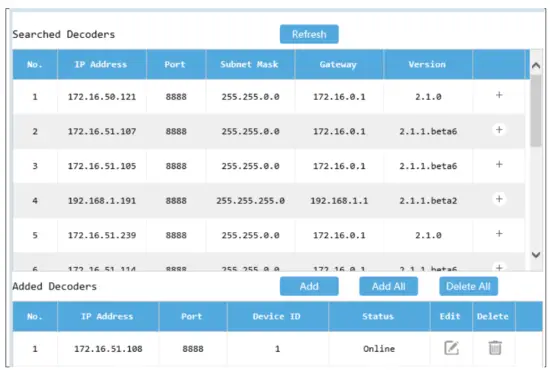Click the Gateway column header
550x370 pixels.
click(x=339, y=65)
